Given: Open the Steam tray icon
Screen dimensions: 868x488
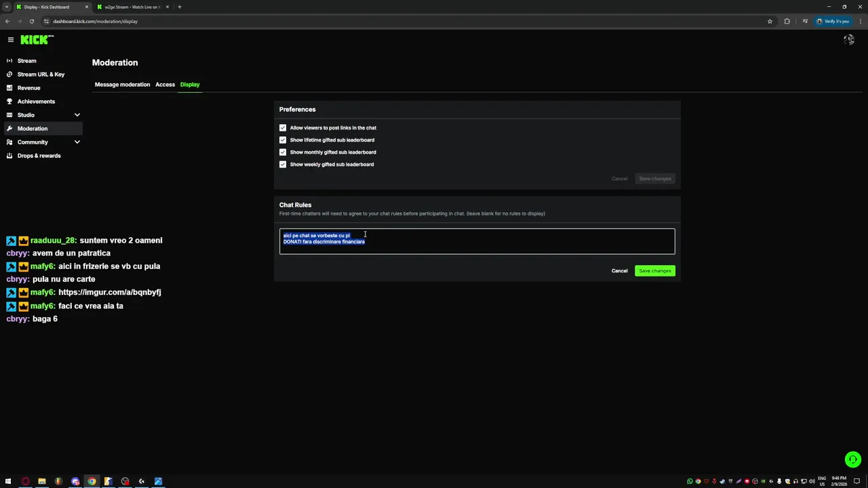Looking at the screenshot, I should [x=722, y=481].
